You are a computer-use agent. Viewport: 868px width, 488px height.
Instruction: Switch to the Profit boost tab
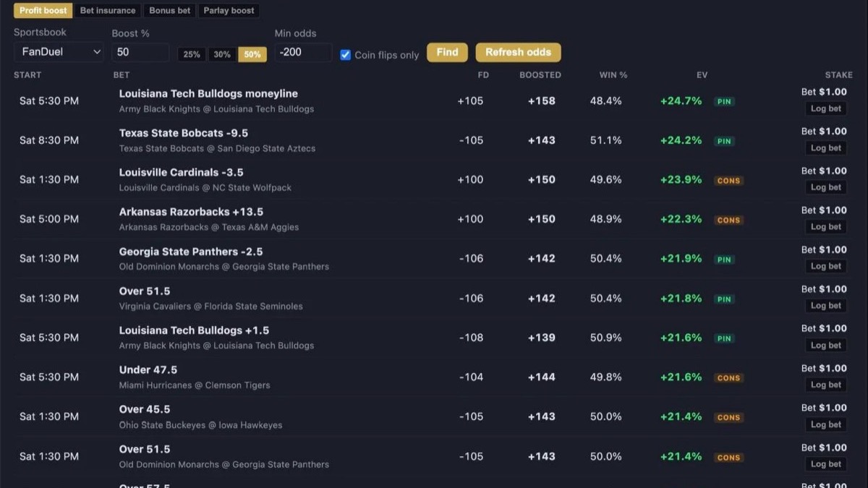[x=43, y=11]
